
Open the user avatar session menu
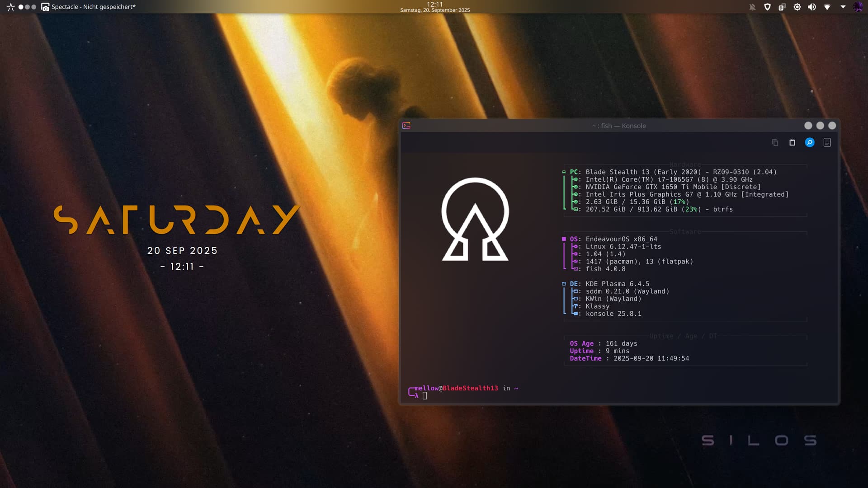click(858, 7)
